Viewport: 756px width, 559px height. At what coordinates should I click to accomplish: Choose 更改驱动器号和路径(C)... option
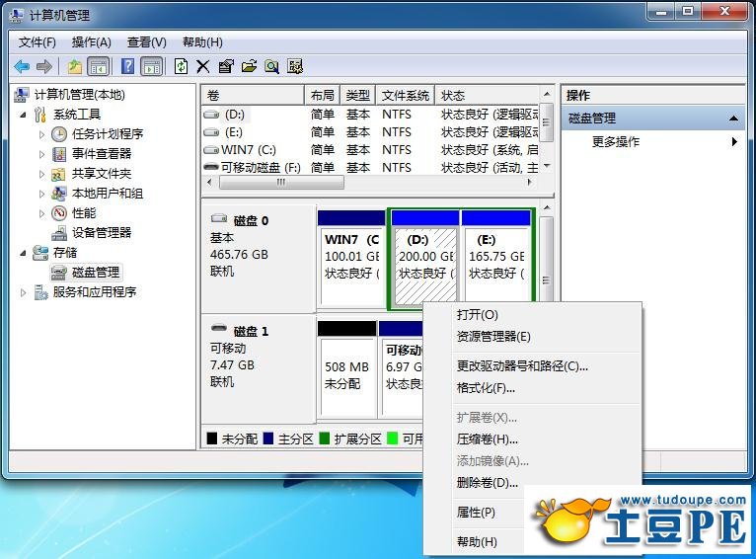pyautogui.click(x=533, y=366)
